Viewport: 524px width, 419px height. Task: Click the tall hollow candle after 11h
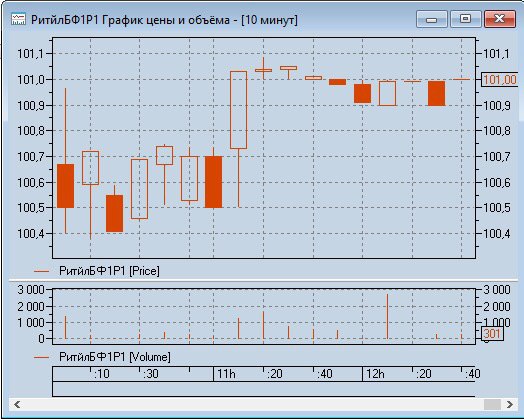pos(239,110)
